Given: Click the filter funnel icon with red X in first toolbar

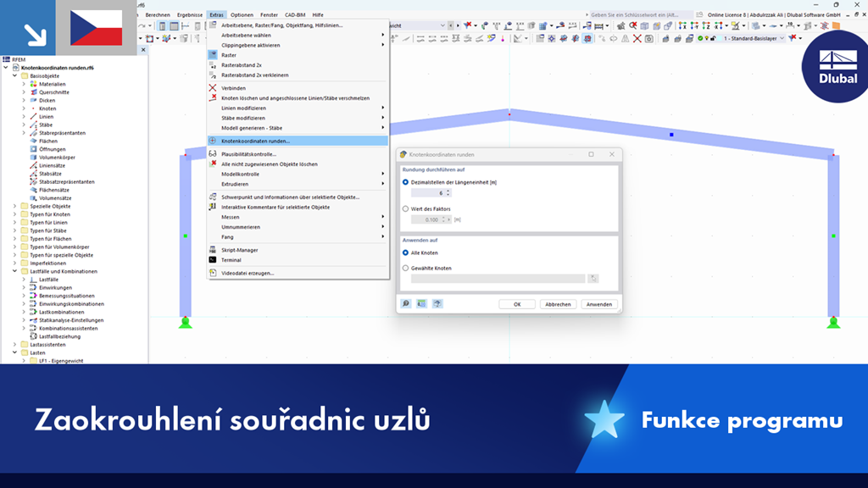Looking at the screenshot, I should click(467, 25).
